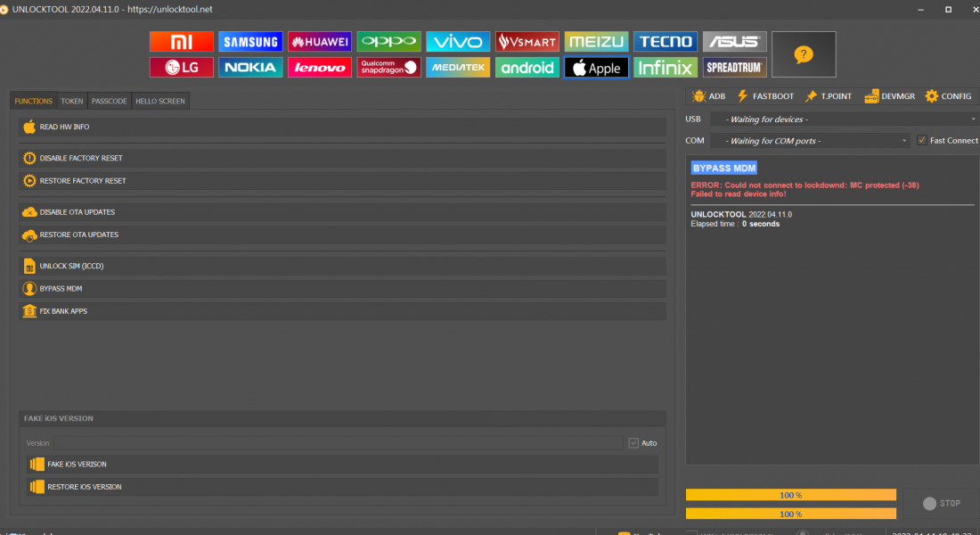Toggle the Auto version checkbox
The height and width of the screenshot is (535, 980).
click(x=633, y=443)
